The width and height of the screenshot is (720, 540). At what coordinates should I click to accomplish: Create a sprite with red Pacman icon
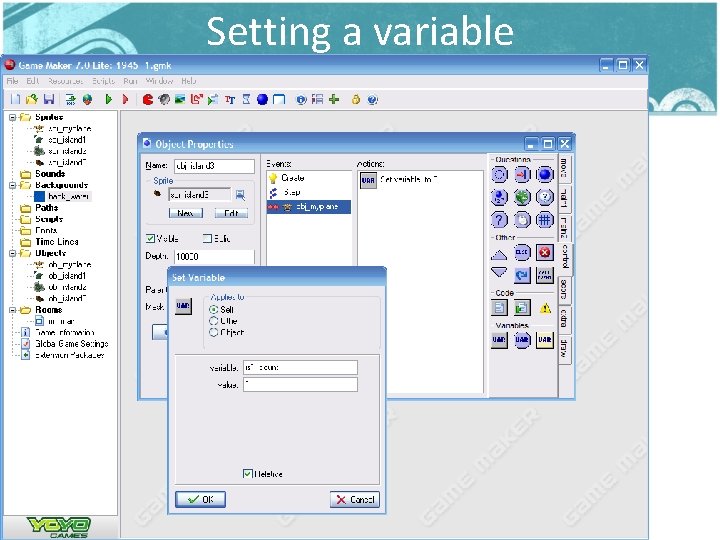point(147,99)
